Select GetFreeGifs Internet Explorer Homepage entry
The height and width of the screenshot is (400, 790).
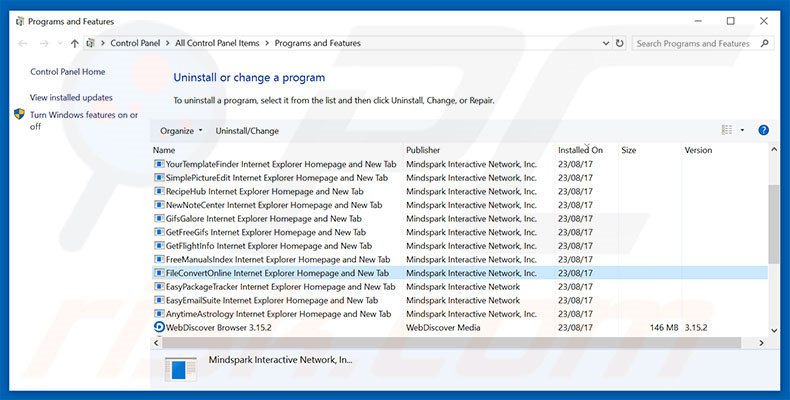pyautogui.click(x=266, y=232)
